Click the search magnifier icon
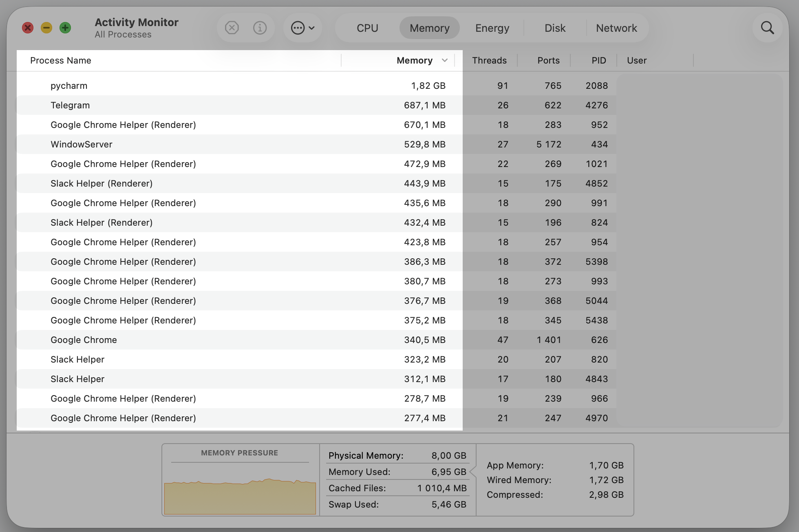Viewport: 799px width, 532px height. 767,28
